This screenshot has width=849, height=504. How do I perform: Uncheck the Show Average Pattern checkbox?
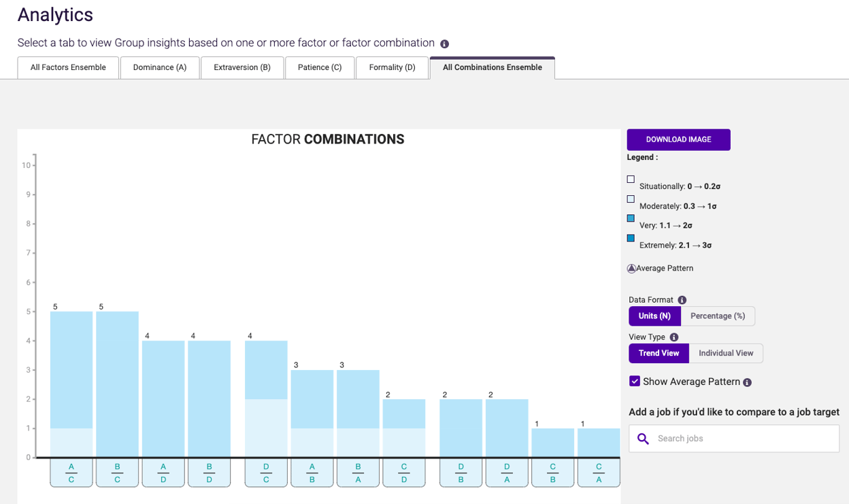[635, 382]
